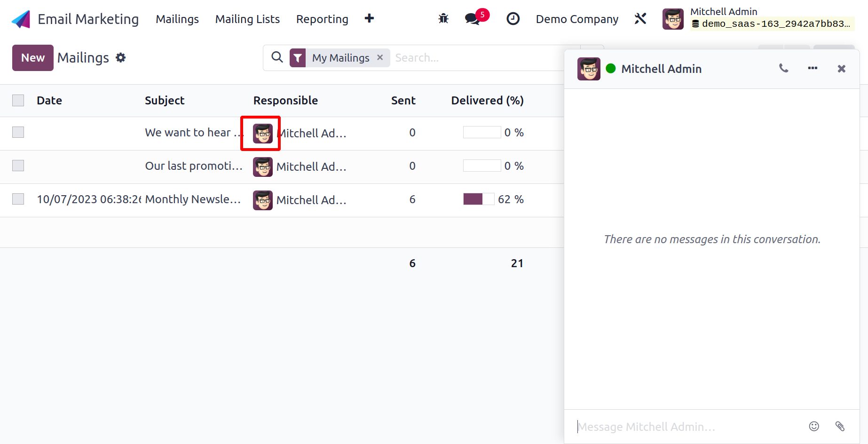Toggle the select-all checkbox in header
The height and width of the screenshot is (444, 868).
(18, 100)
